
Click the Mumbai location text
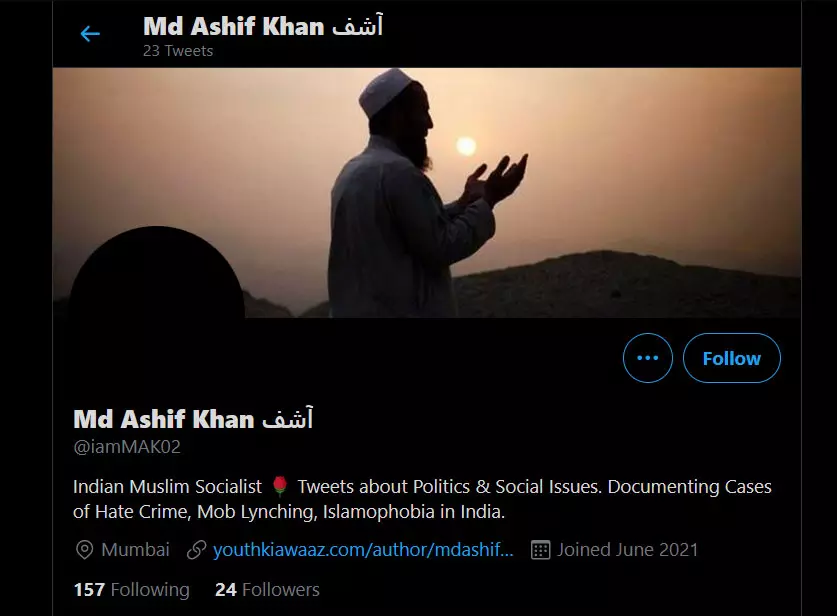[x=135, y=549]
